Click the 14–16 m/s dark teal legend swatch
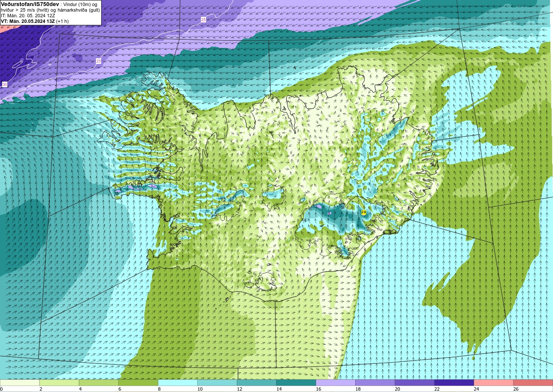The width and height of the screenshot is (553, 392). tap(296, 383)
